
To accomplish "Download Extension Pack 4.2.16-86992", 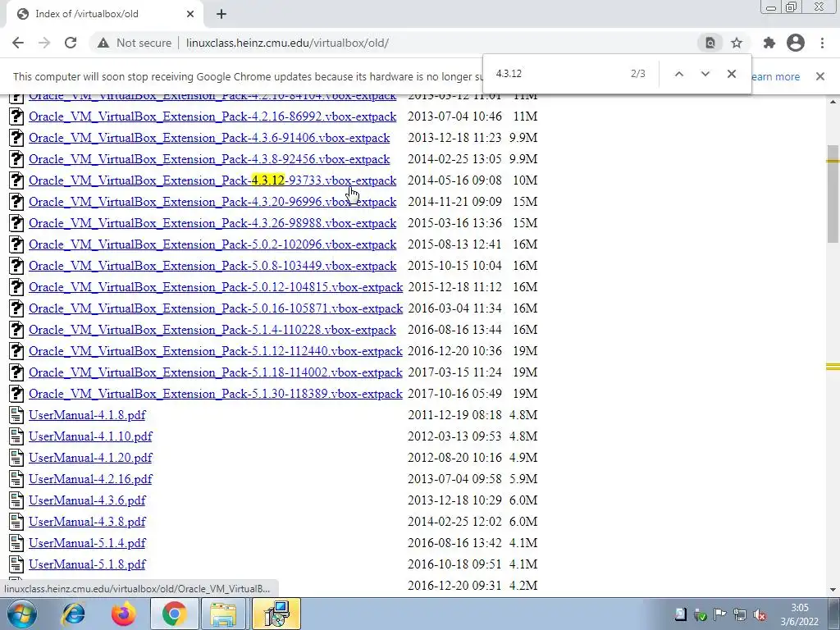I will click(x=212, y=116).
